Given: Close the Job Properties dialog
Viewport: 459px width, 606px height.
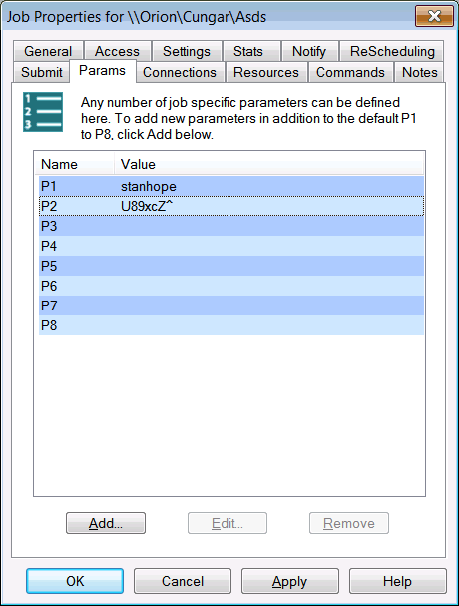Looking at the screenshot, I should pyautogui.click(x=434, y=16).
